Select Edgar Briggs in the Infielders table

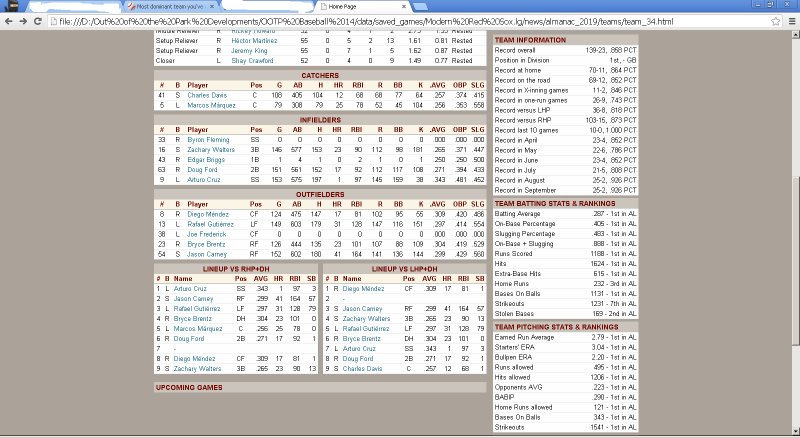(x=206, y=158)
